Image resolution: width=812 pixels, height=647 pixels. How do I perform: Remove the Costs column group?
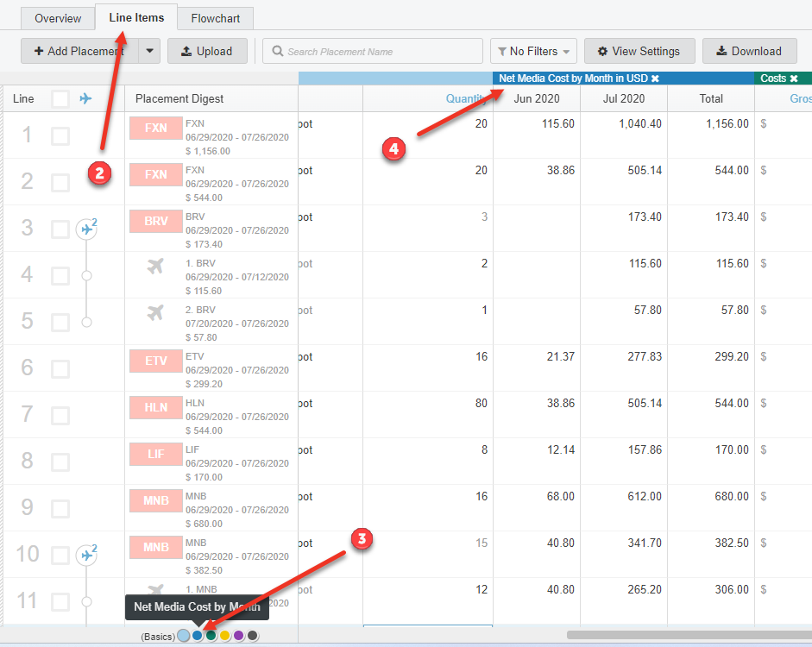(x=794, y=79)
